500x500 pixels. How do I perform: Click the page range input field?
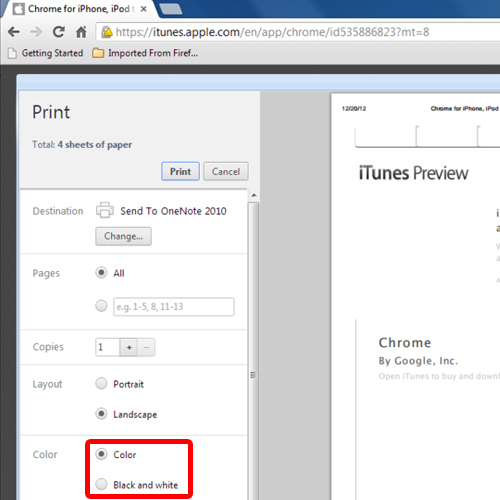click(174, 307)
